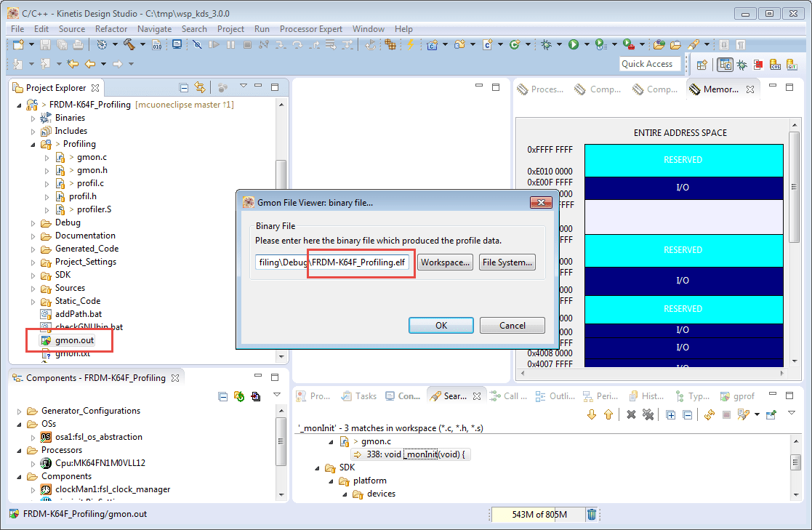Open the Git perspective icon
This screenshot has width=812, height=530.
tap(792, 65)
